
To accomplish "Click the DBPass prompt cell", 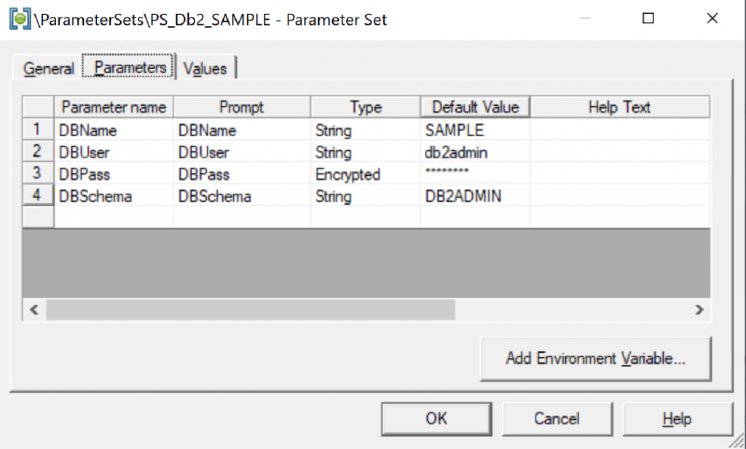I will click(242, 173).
